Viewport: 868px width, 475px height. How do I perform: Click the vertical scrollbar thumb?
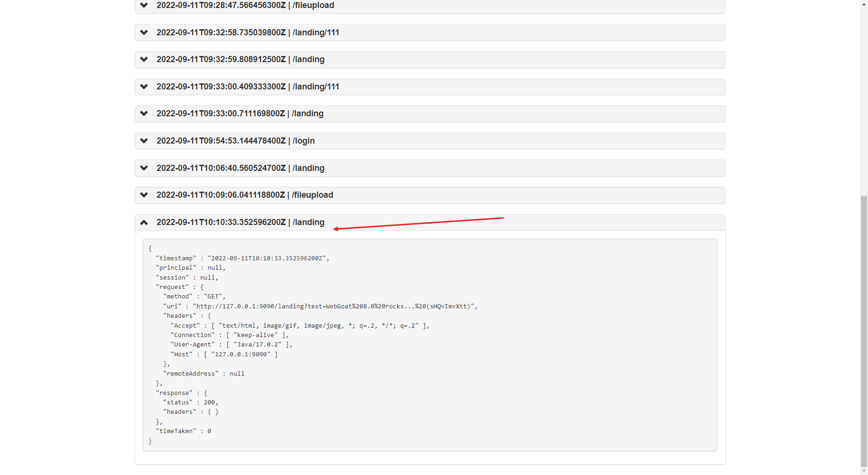(x=864, y=331)
